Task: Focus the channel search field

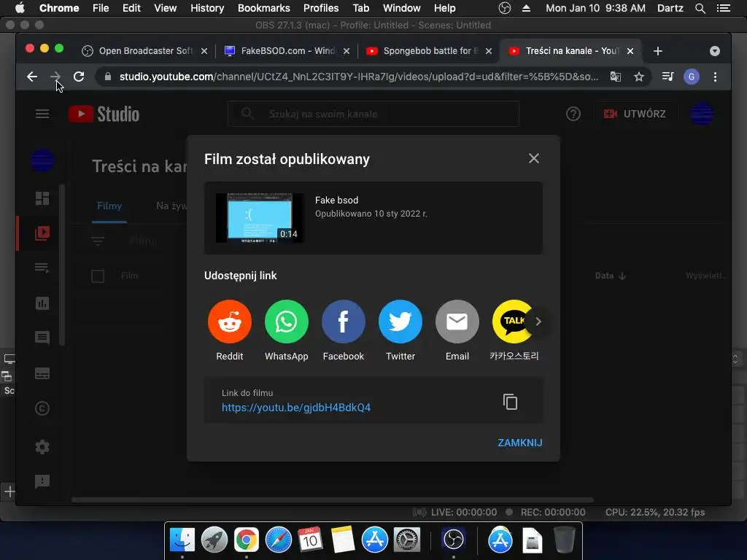Action: 373,114
